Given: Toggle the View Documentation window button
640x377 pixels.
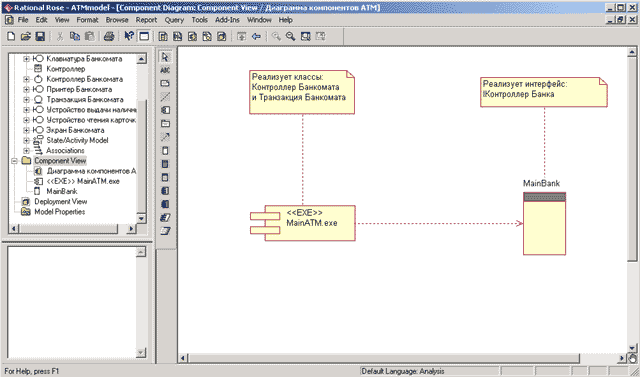Looking at the screenshot, I should tap(144, 36).
